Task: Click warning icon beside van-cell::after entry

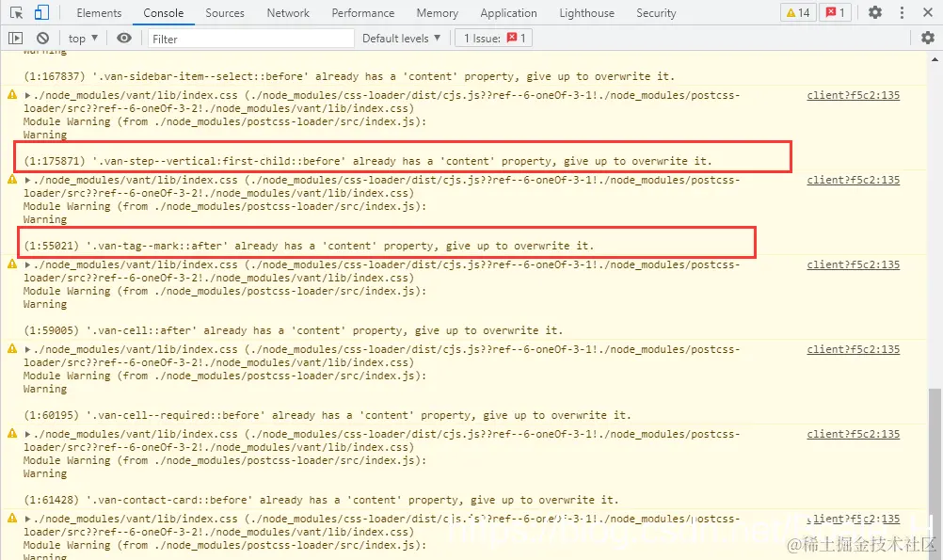Action: click(12, 264)
